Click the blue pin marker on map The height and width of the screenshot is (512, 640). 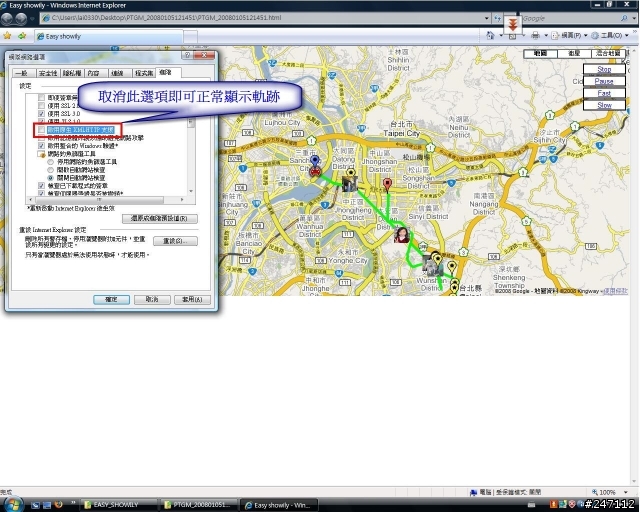coord(314,160)
